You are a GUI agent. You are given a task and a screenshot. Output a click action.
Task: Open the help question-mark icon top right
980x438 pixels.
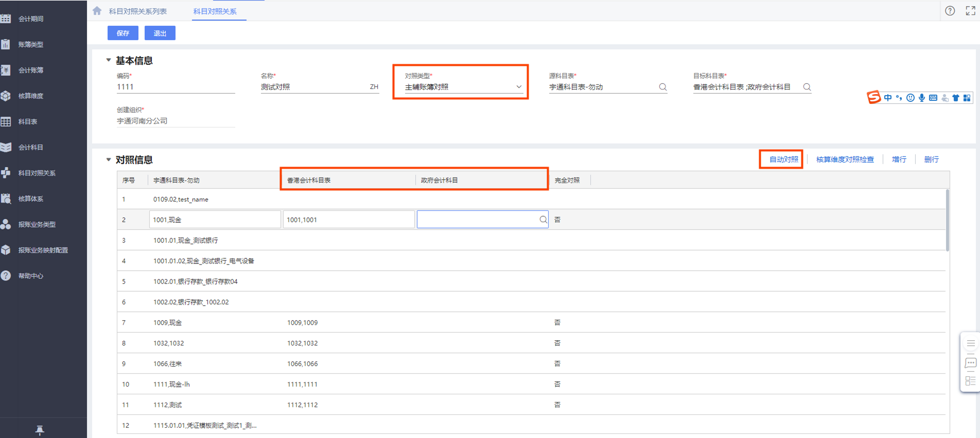pyautogui.click(x=950, y=11)
